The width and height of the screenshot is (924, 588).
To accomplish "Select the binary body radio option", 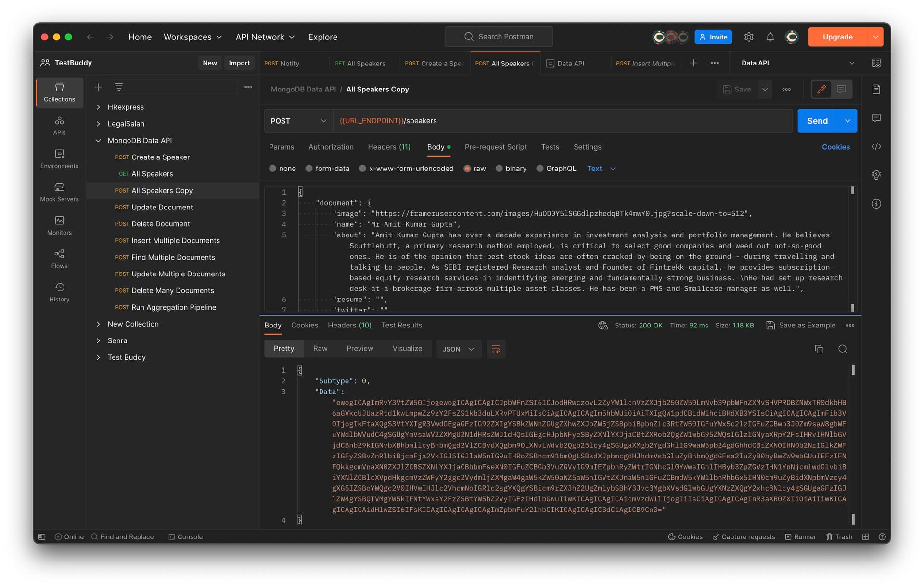I will [500, 169].
